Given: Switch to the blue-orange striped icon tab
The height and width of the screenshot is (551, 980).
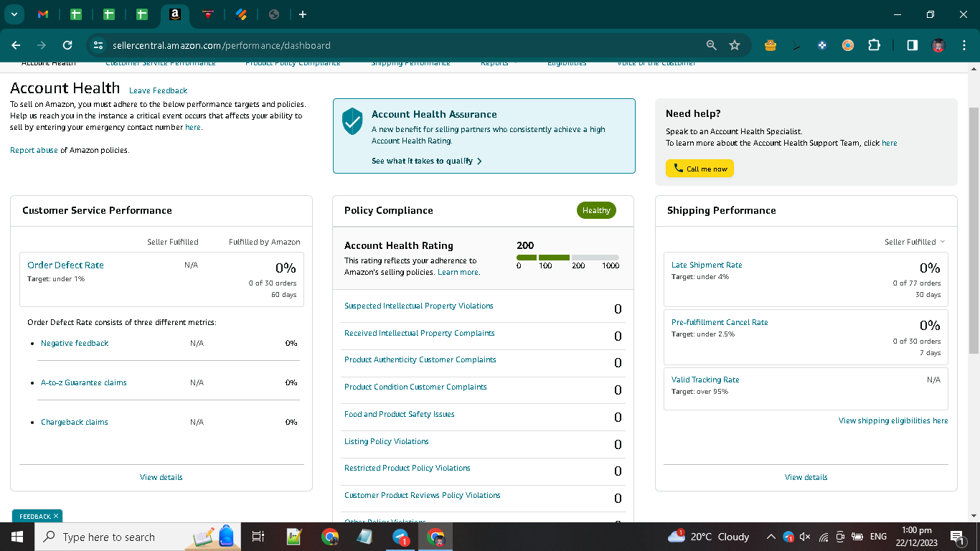Looking at the screenshot, I should click(x=241, y=14).
